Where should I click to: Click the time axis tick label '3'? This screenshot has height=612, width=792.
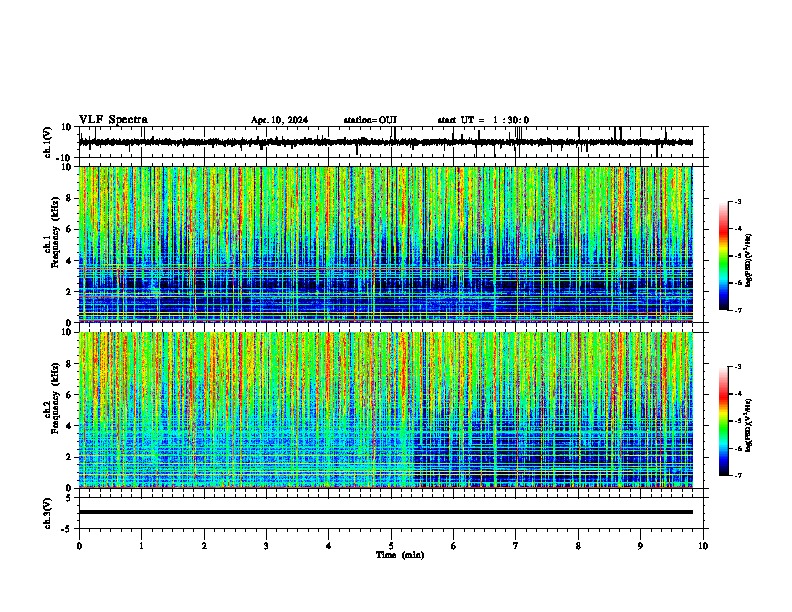tap(266, 546)
